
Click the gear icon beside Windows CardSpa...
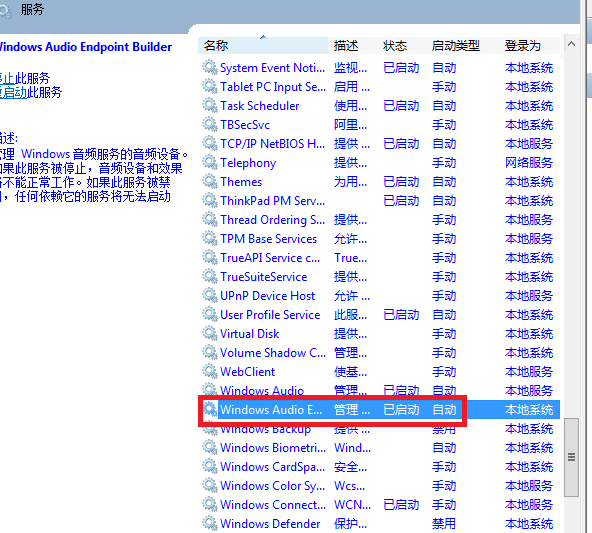coord(210,467)
